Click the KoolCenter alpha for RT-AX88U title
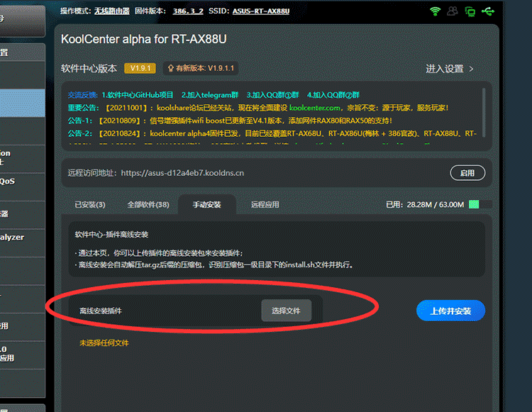The image size is (532, 412). 144,39
